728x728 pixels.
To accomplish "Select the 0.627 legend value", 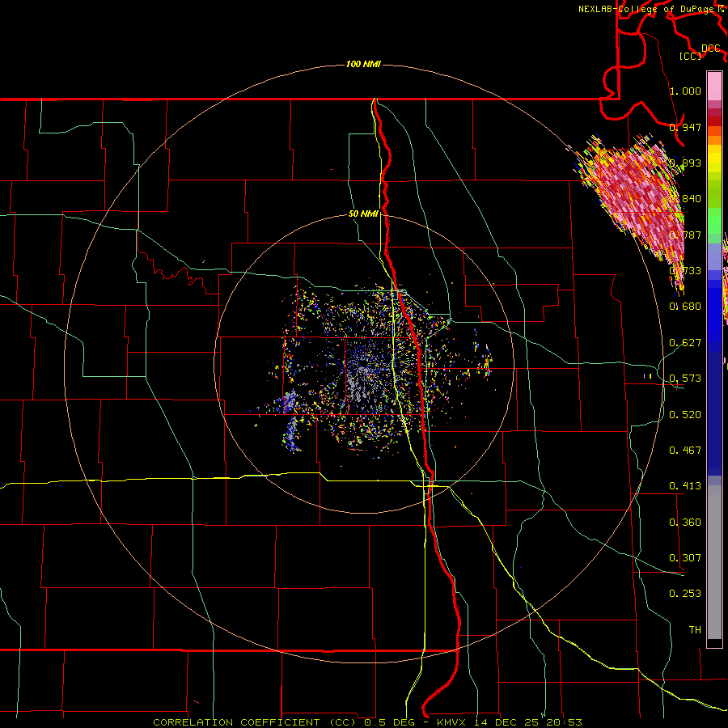I will 685,343.
